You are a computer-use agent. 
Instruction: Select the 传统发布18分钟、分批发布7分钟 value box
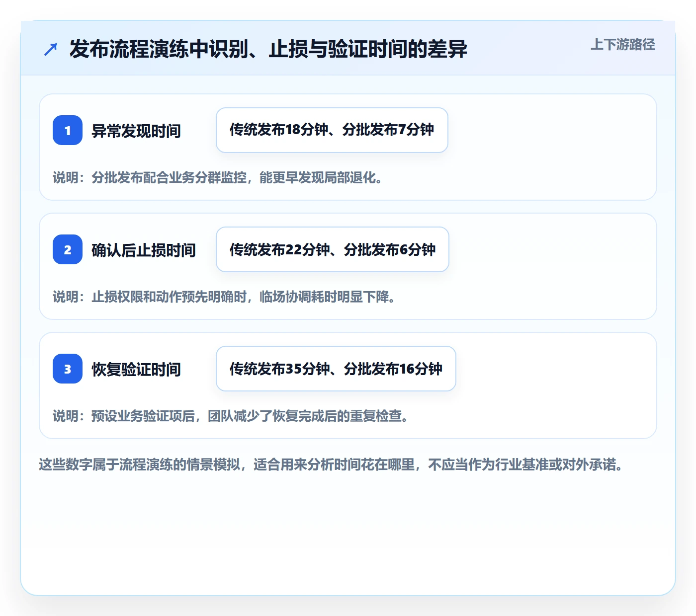tap(332, 130)
